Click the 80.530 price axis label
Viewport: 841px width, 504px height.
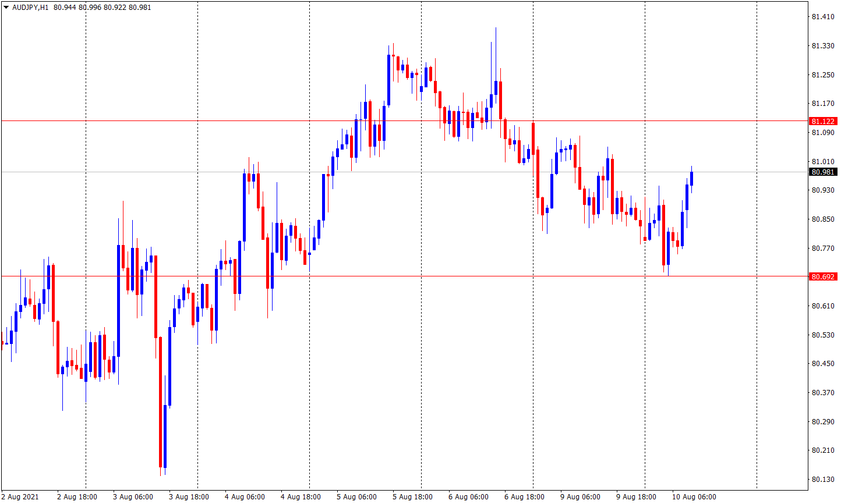(x=823, y=335)
